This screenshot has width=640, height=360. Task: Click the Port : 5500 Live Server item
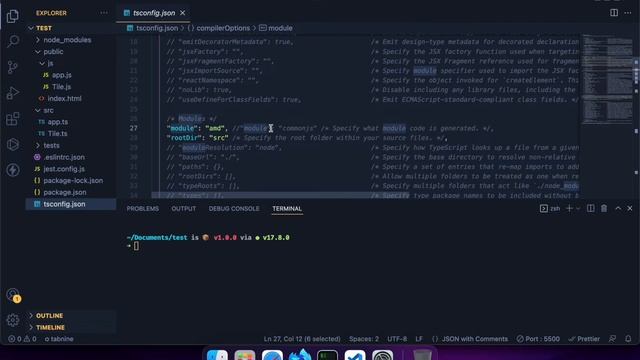pyautogui.click(x=538, y=339)
